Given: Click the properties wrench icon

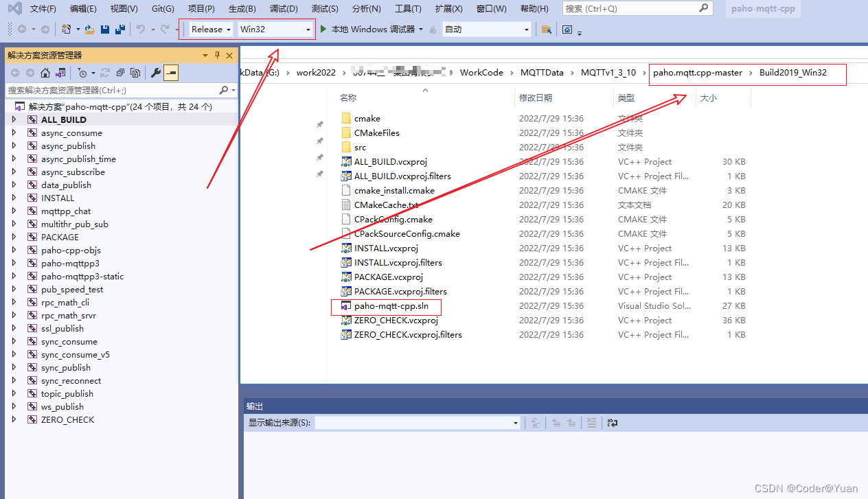Looking at the screenshot, I should pos(156,73).
